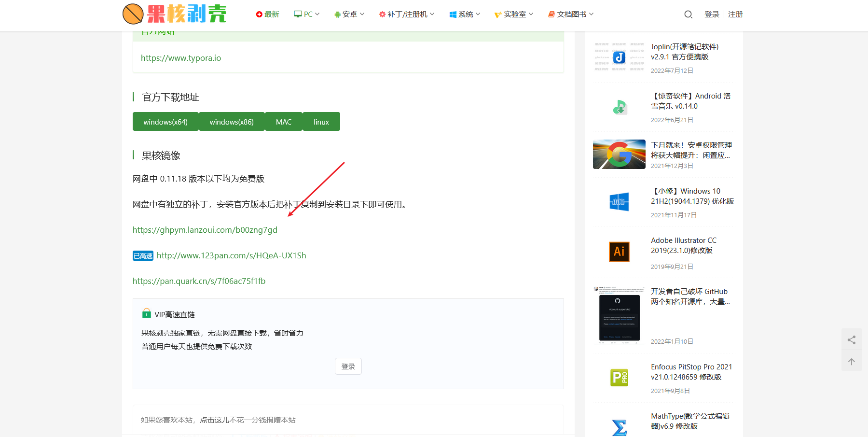Open Joplin v2.9.1 官方便携版 article title
This screenshot has width=868, height=437.
coord(685,52)
